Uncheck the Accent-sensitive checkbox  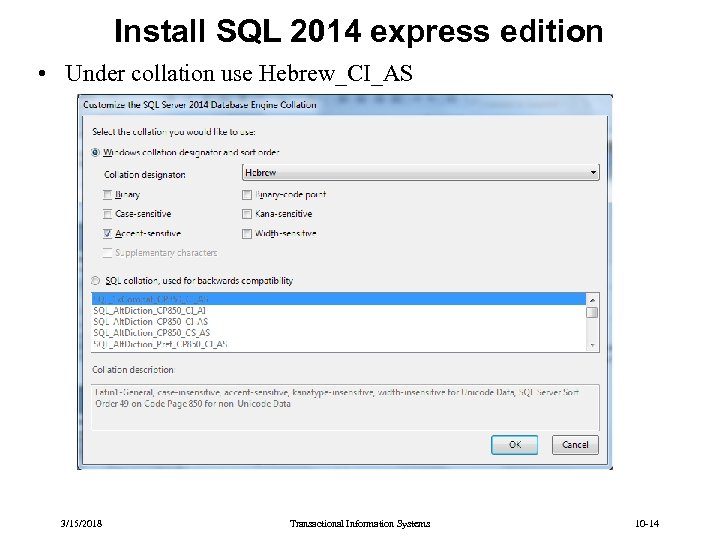click(107, 234)
